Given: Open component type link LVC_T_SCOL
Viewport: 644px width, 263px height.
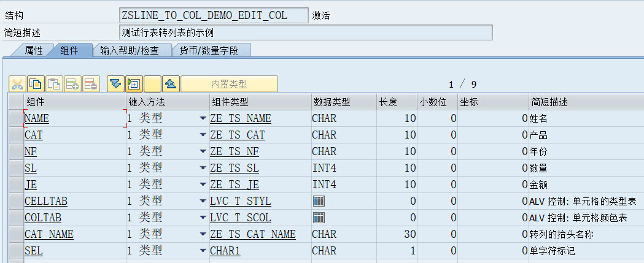Looking at the screenshot, I should [x=240, y=218].
